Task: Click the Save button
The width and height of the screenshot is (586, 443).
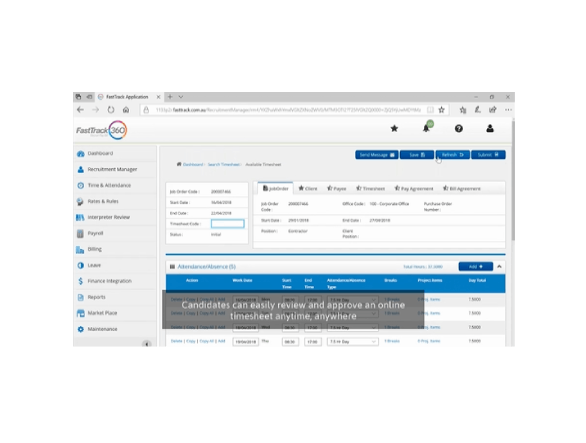Action: click(x=417, y=155)
